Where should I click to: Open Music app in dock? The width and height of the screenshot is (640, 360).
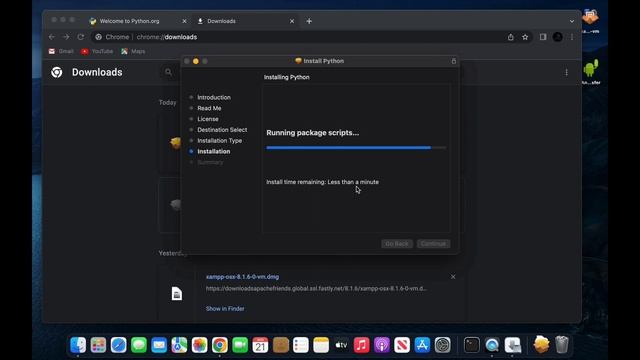tap(362, 345)
